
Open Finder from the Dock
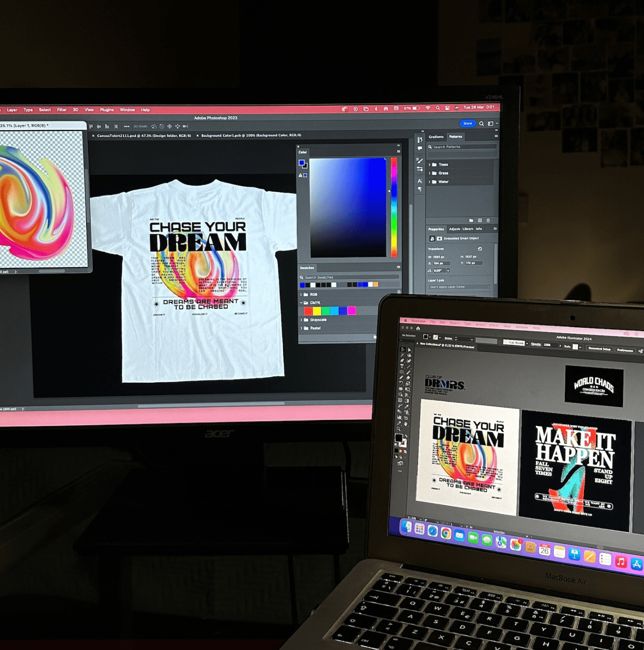click(x=406, y=527)
